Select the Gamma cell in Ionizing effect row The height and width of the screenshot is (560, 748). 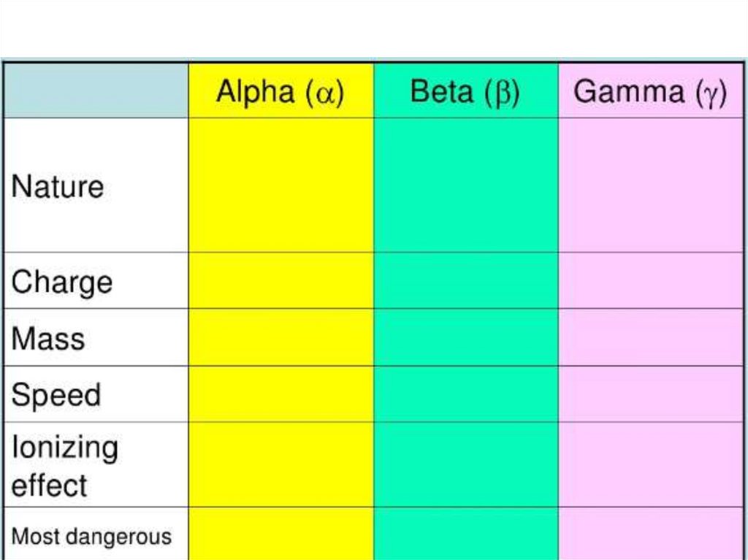(650, 465)
